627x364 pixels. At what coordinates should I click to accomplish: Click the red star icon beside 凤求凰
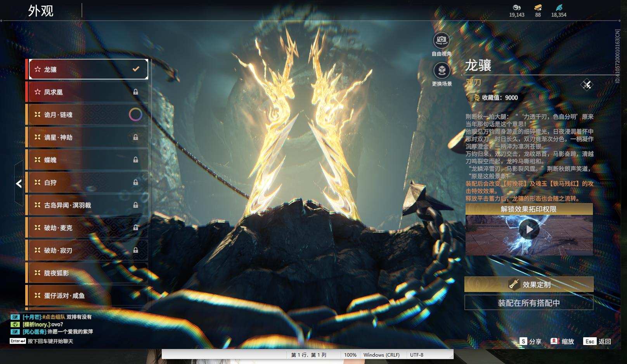point(38,92)
